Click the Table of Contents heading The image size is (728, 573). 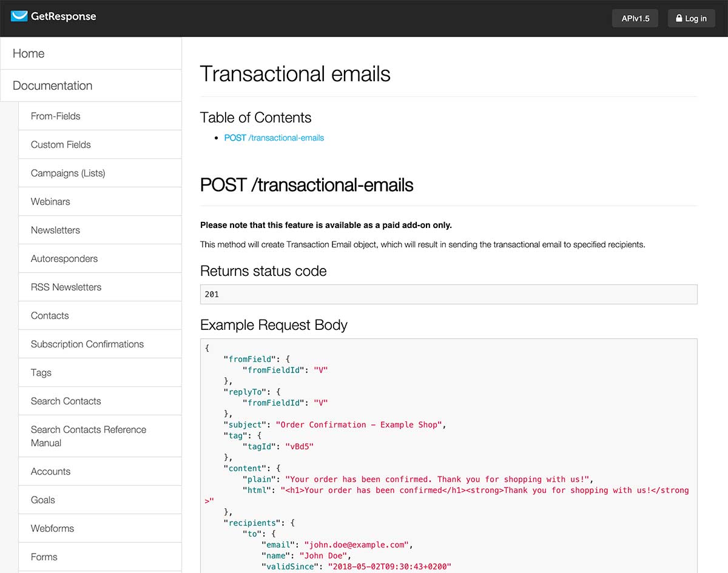point(256,118)
